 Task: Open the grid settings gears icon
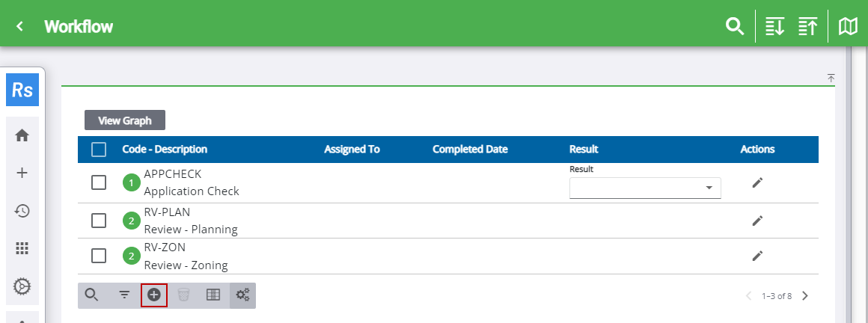pyautogui.click(x=242, y=295)
